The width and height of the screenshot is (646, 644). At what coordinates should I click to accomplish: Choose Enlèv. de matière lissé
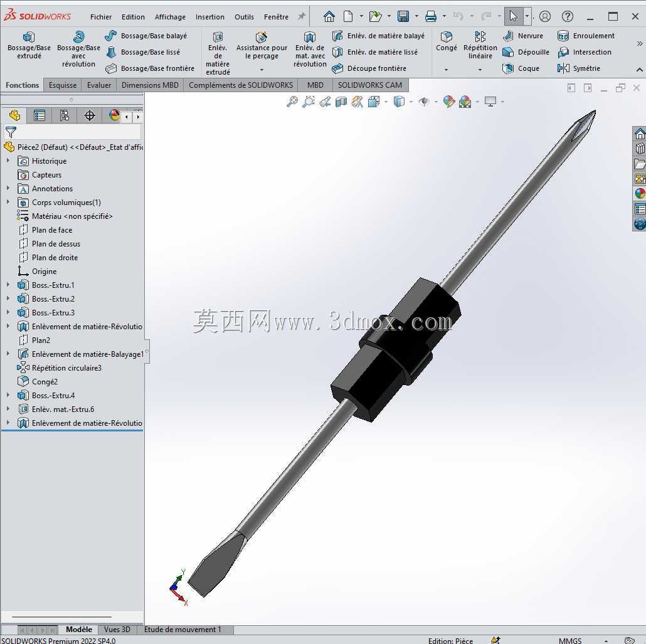pos(375,52)
